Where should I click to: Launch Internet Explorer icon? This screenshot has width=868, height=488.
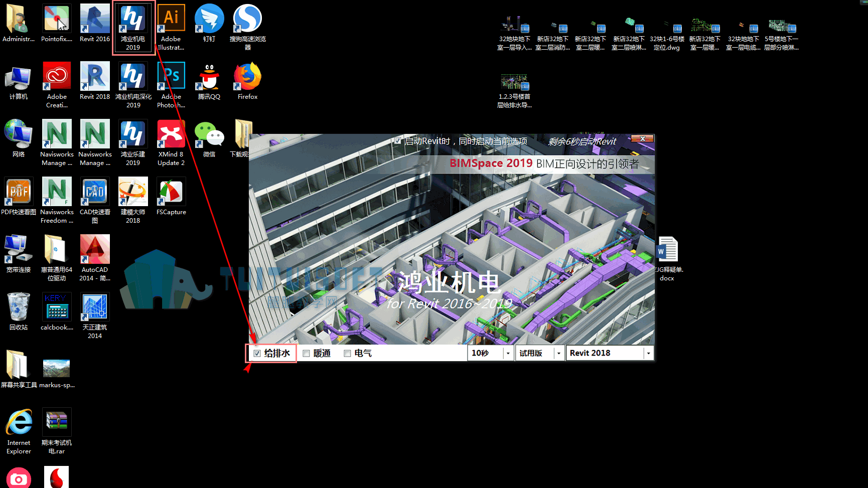click(x=19, y=431)
